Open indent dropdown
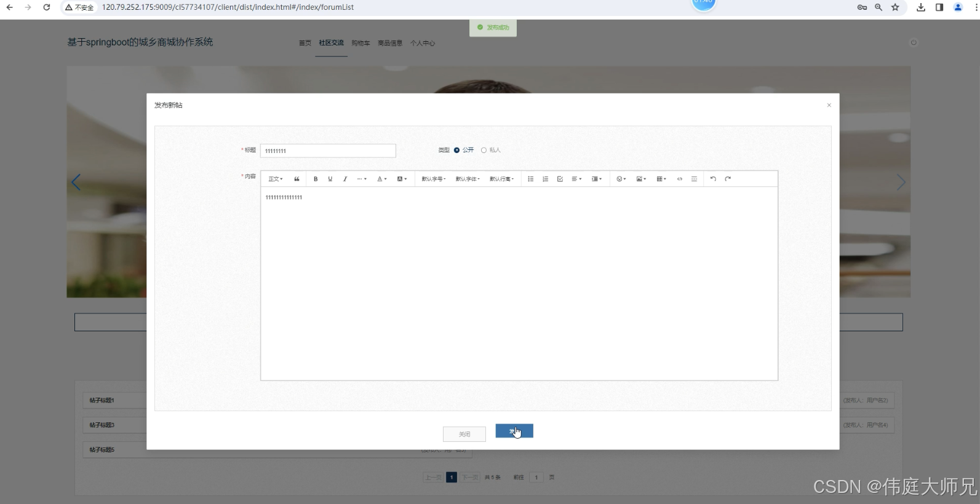 (597, 179)
